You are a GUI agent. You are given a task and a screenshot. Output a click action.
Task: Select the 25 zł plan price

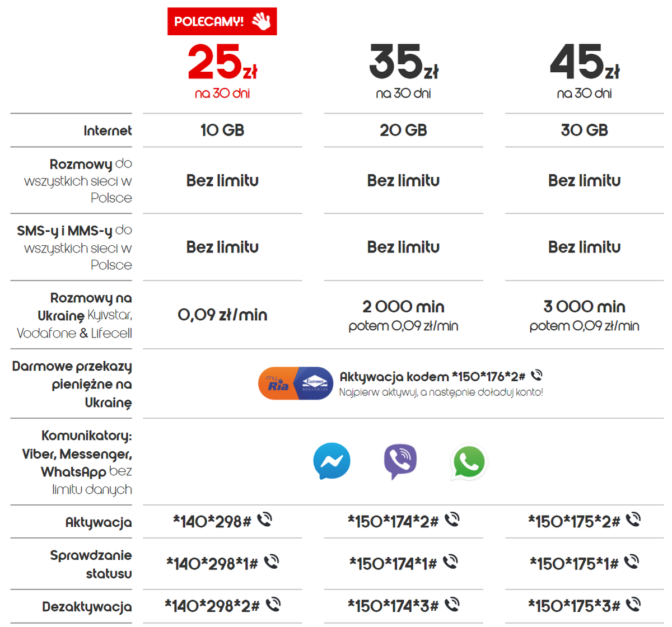point(222,63)
